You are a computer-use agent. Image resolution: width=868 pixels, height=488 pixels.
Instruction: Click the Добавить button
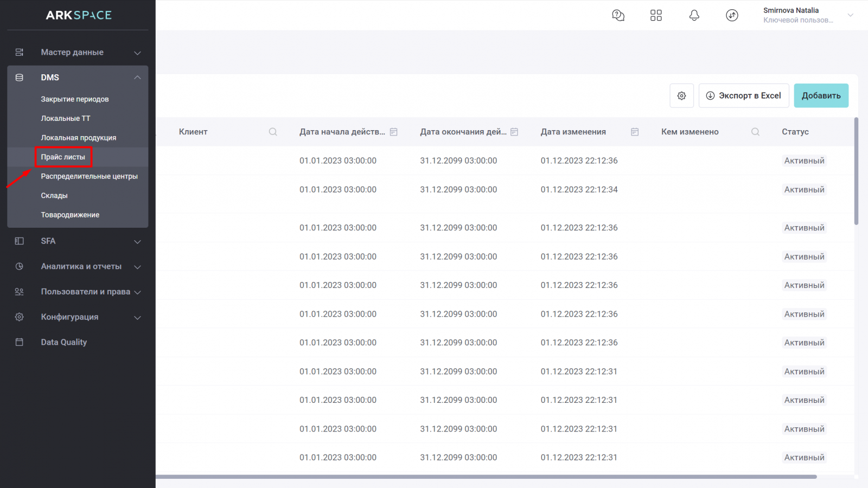[x=821, y=96]
